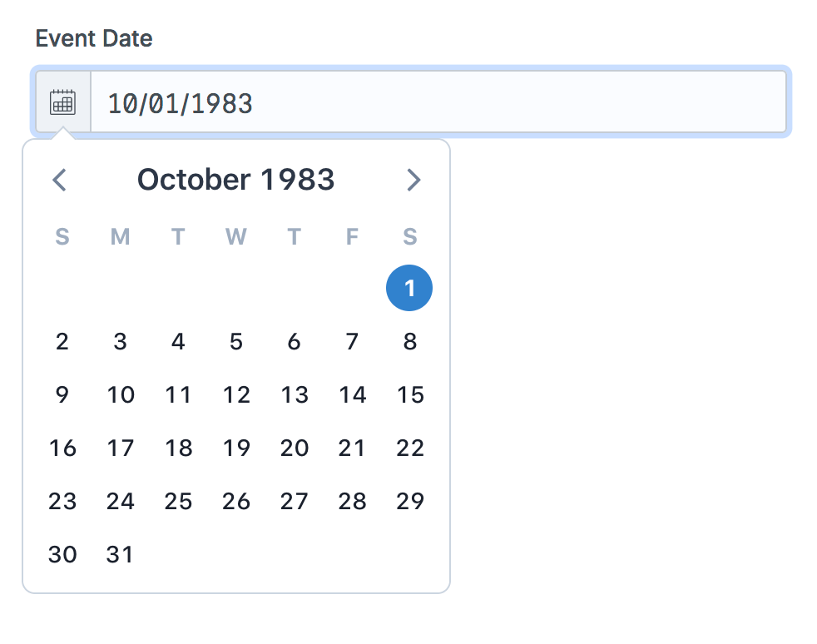
Task: Choose October 5 in the picker
Action: click(x=235, y=341)
